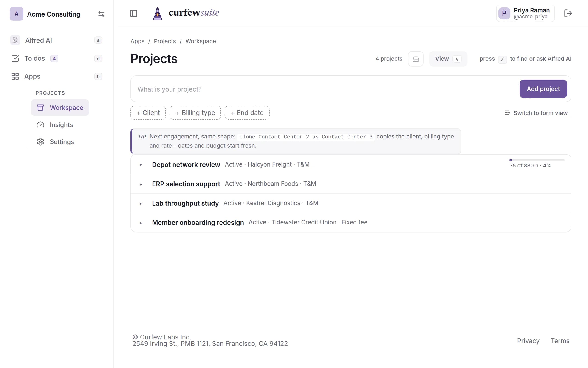The width and height of the screenshot is (588, 368).
Task: Add a Billing type chip
Action: pos(195,113)
